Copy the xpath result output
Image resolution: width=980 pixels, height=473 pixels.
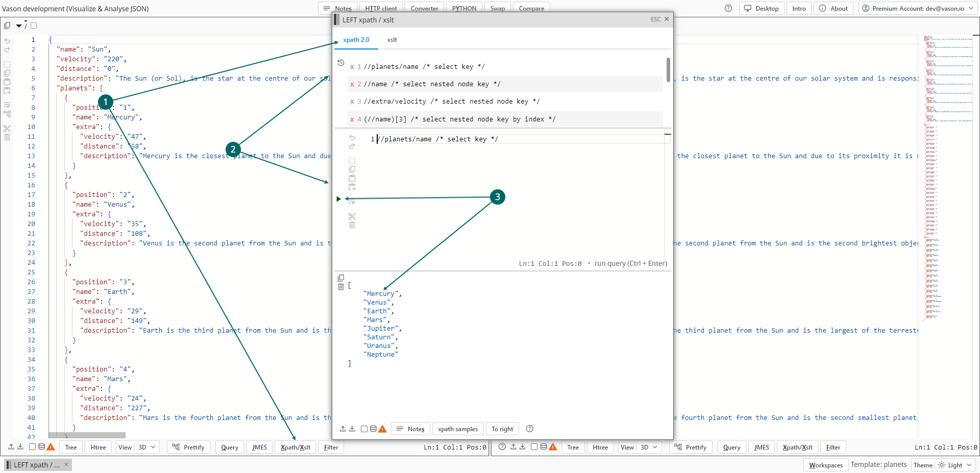coord(341,278)
